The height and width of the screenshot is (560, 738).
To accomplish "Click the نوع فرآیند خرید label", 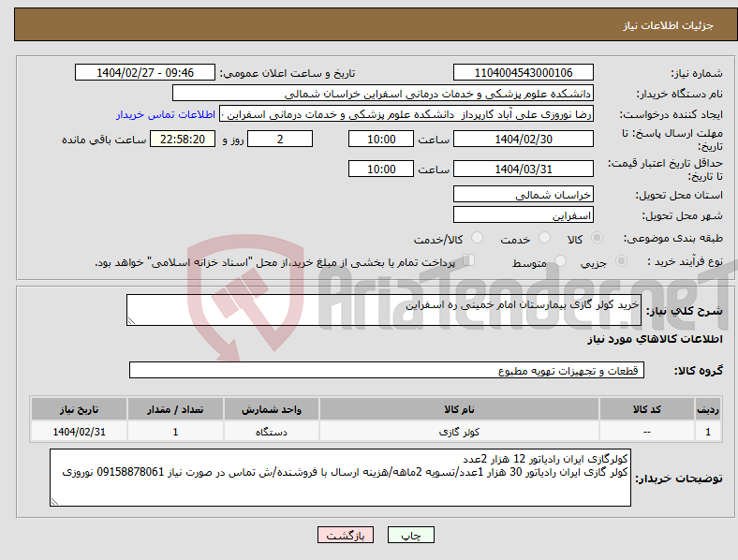I will click(685, 261).
